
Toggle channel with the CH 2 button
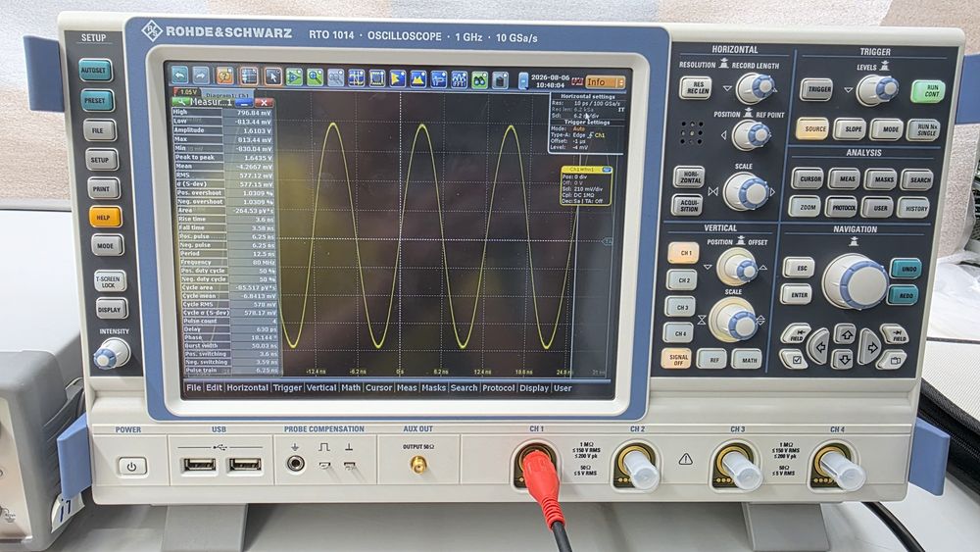[x=682, y=280]
